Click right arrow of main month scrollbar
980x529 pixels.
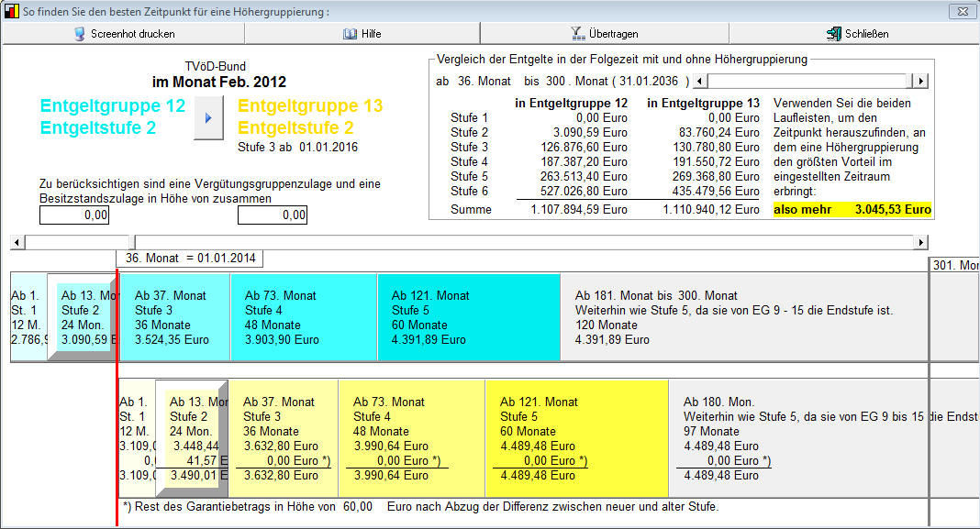[920, 242]
